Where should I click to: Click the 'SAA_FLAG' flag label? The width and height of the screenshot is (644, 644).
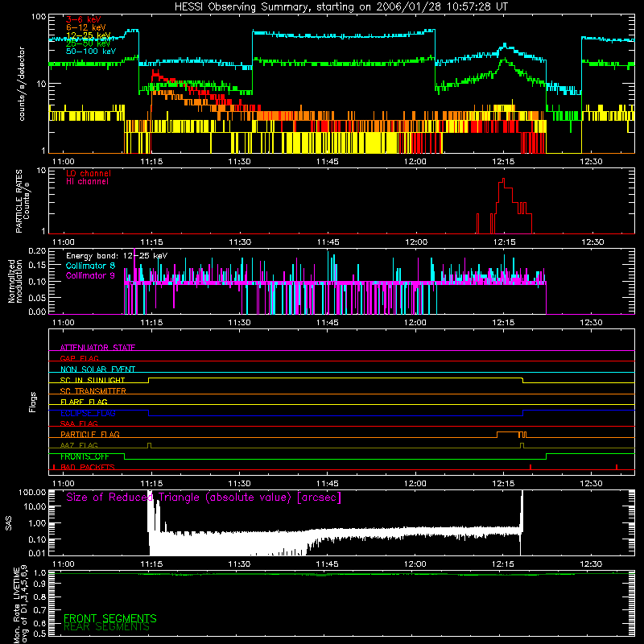(x=79, y=423)
